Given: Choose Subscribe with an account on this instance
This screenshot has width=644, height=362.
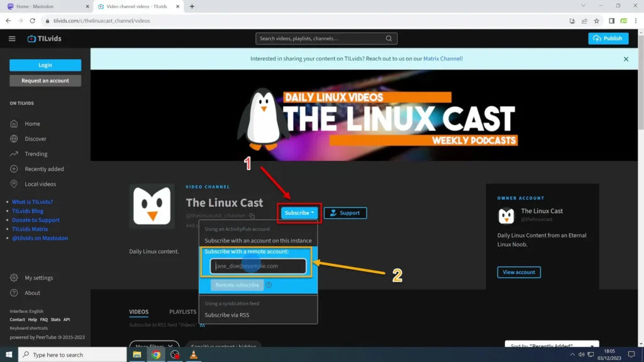Looking at the screenshot, I should [258, 241].
